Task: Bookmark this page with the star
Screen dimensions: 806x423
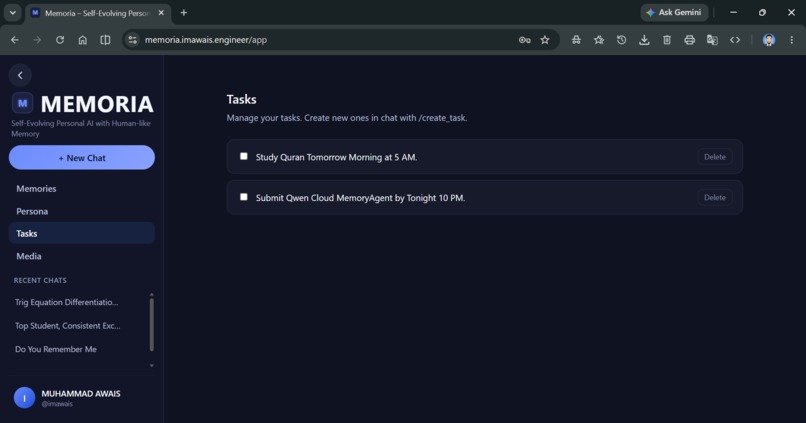Action: pos(545,40)
